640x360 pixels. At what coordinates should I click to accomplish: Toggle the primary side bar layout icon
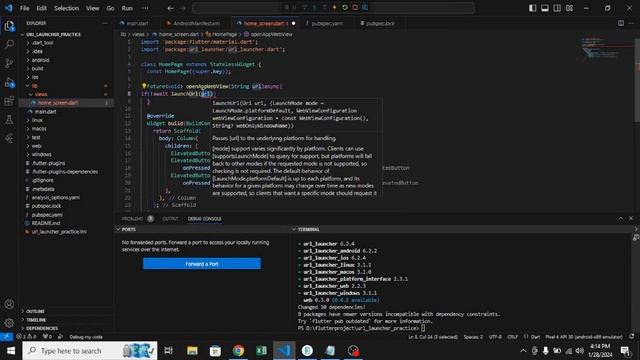point(532,8)
